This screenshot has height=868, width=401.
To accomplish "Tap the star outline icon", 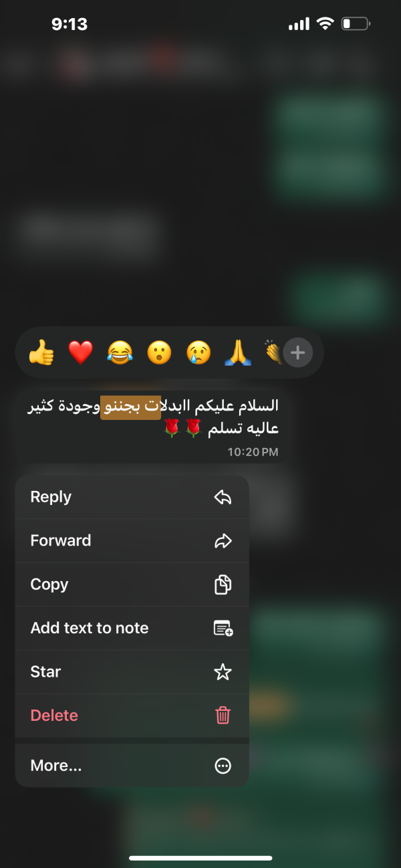I will click(223, 671).
